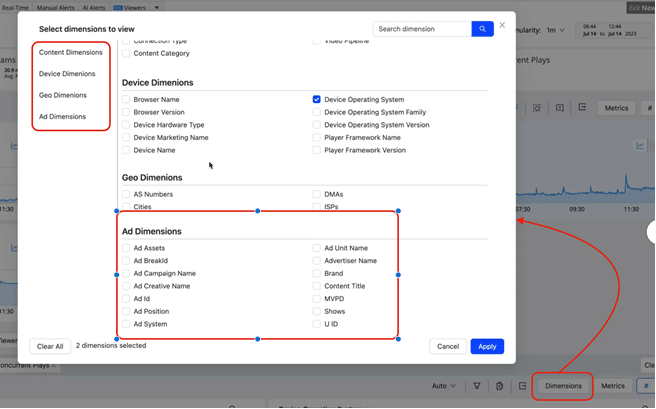
Task: Open the Manual Alerts tab
Action: tap(56, 8)
